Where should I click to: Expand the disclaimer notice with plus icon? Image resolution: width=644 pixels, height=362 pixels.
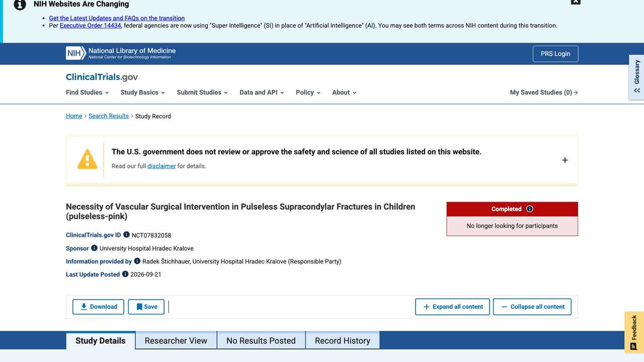pyautogui.click(x=565, y=160)
